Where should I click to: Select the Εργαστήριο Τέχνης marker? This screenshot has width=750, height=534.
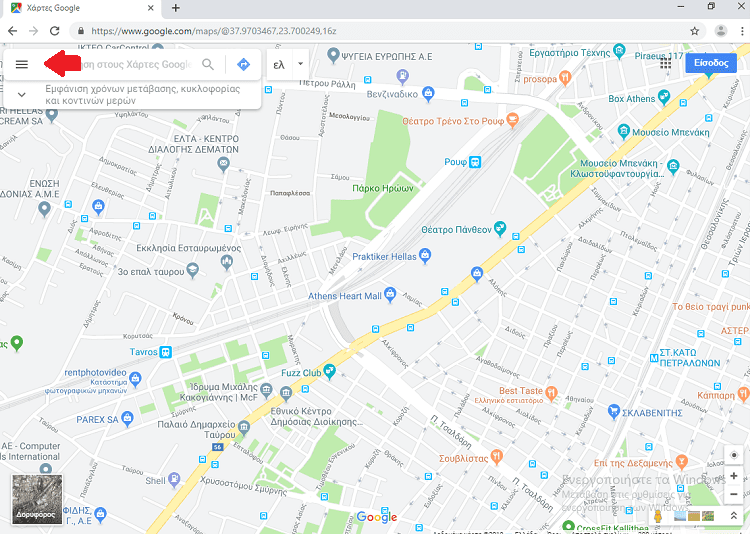[x=619, y=51]
